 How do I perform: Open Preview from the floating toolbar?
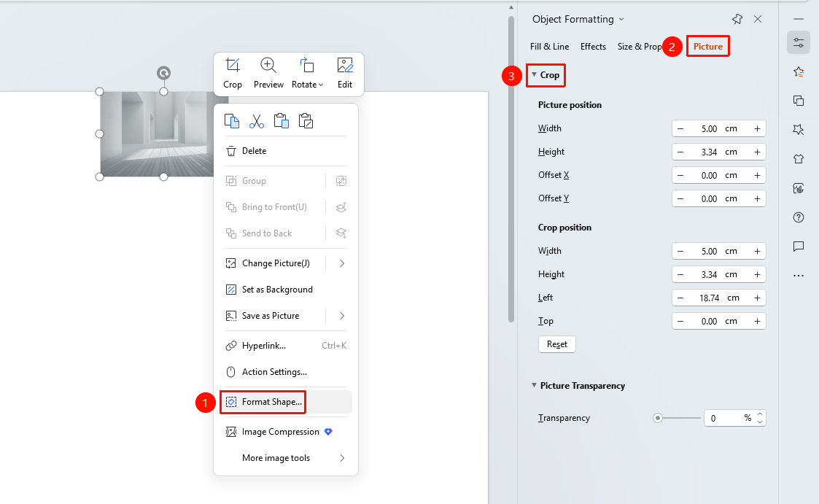[x=268, y=73]
